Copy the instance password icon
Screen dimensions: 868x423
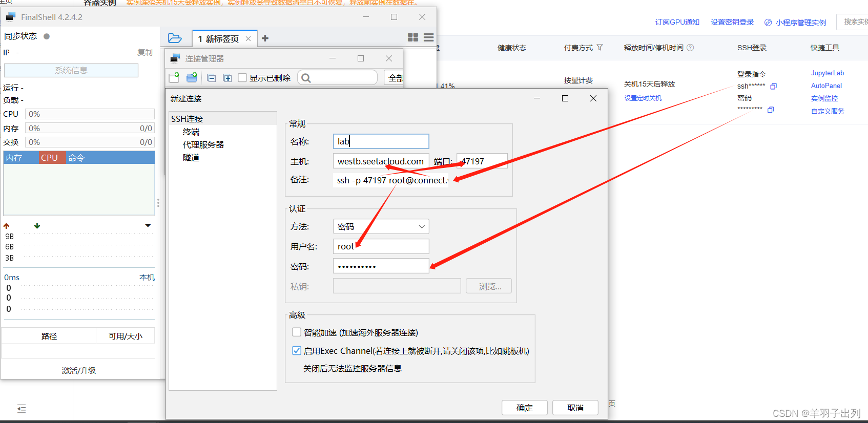[771, 110]
